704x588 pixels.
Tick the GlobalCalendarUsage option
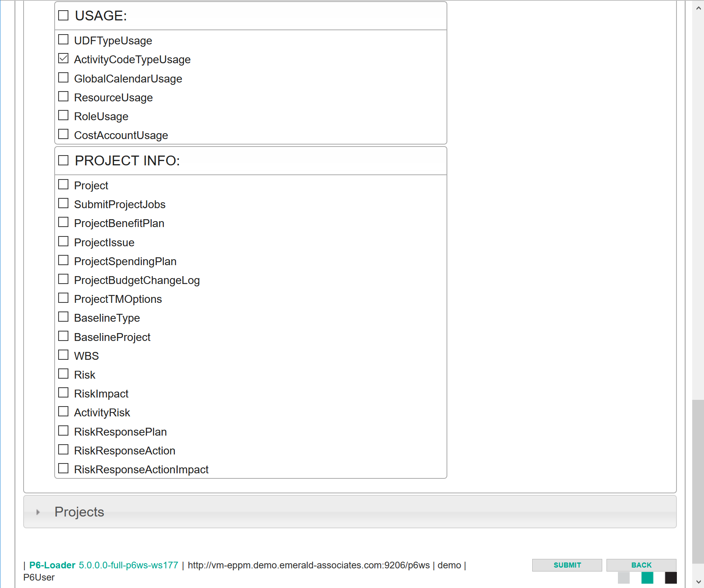coord(63,78)
